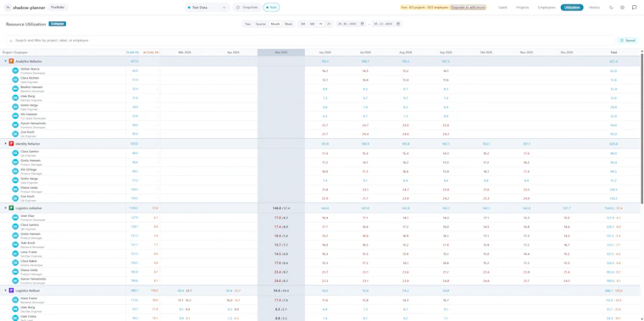Open the Projects tab
The height and width of the screenshot is (321, 644).
(x=523, y=8)
